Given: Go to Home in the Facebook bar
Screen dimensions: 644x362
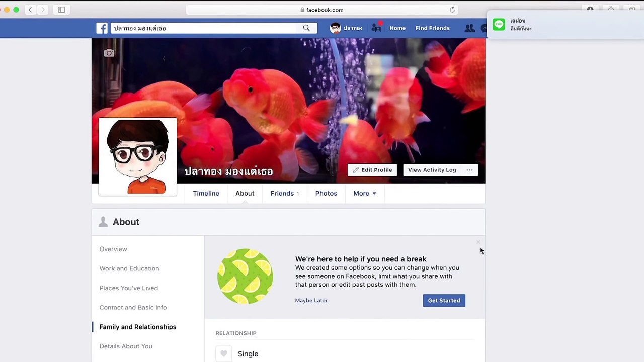Looking at the screenshot, I should tap(397, 28).
